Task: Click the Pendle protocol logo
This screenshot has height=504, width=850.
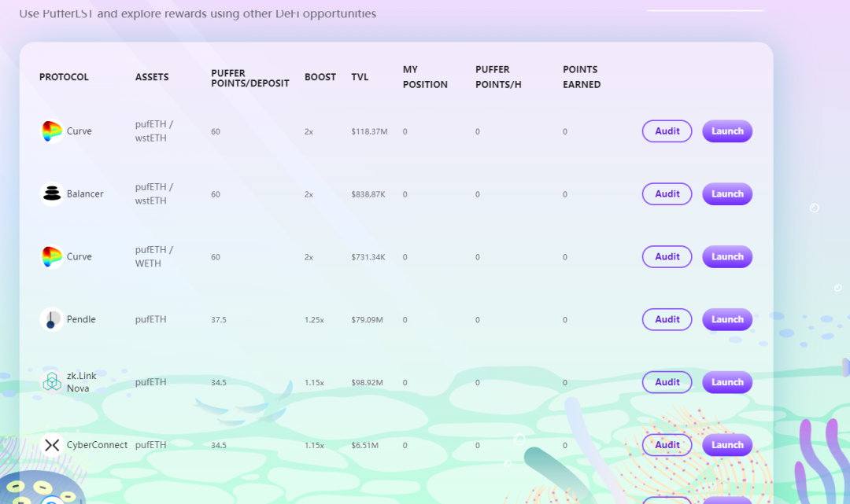Action: click(51, 319)
